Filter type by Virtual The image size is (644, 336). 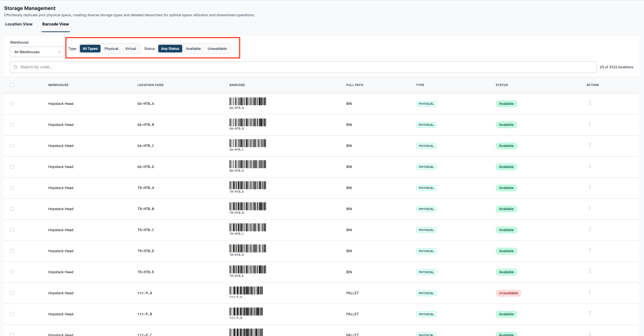131,49
